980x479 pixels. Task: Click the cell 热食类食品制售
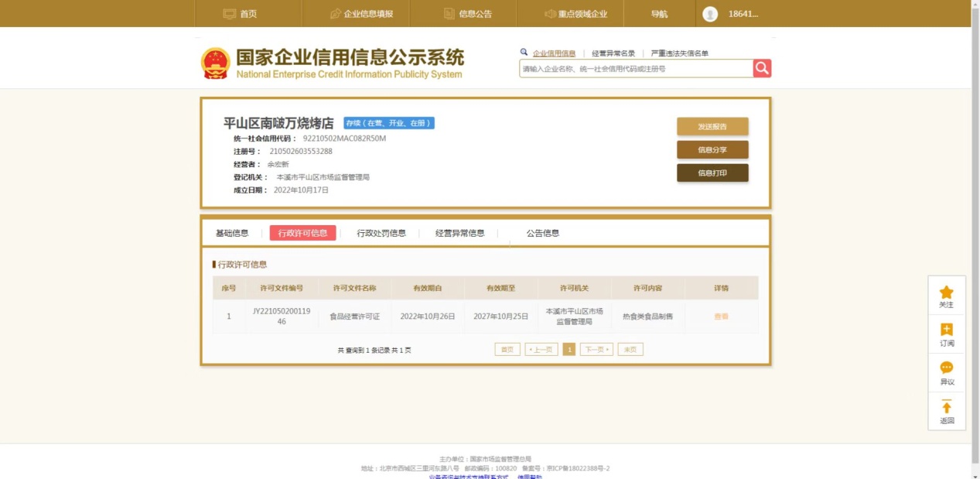pyautogui.click(x=647, y=316)
